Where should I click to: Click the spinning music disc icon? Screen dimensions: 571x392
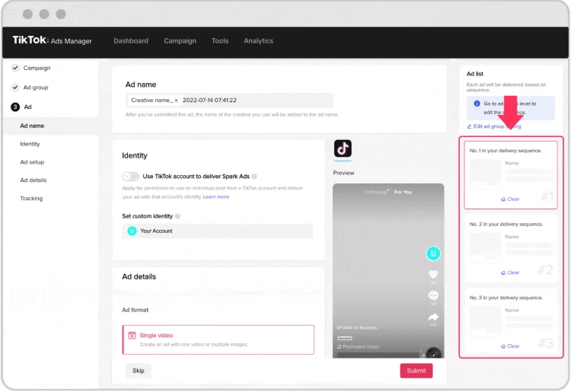pyautogui.click(x=433, y=354)
